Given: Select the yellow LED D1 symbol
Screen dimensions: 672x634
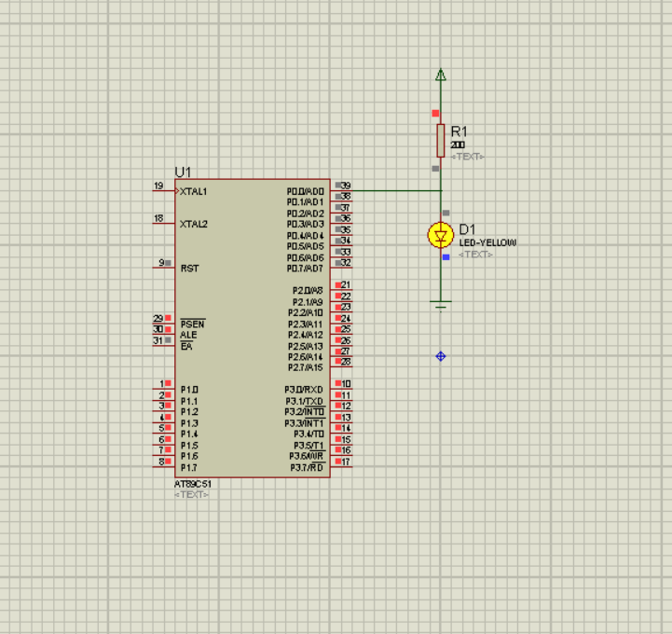Looking at the screenshot, I should pyautogui.click(x=441, y=235).
